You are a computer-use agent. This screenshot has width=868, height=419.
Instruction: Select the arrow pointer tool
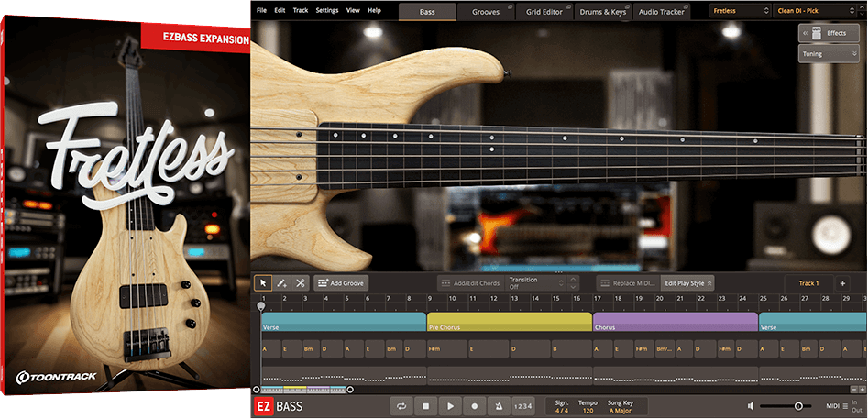tap(263, 282)
